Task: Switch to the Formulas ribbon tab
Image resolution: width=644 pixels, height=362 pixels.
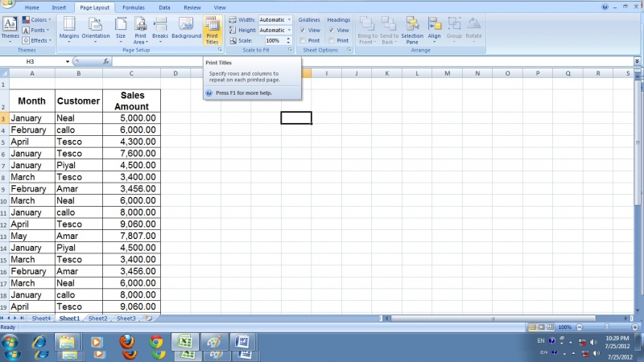Action: tap(134, 7)
